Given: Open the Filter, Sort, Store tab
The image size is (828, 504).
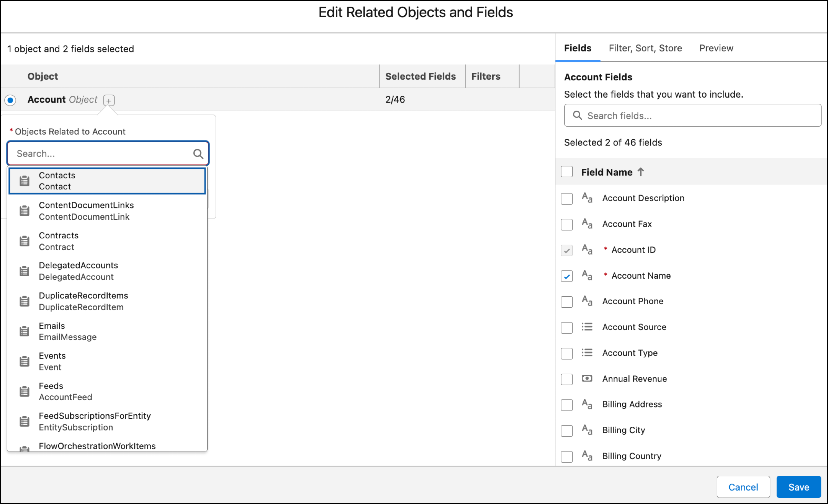Looking at the screenshot, I should point(645,48).
